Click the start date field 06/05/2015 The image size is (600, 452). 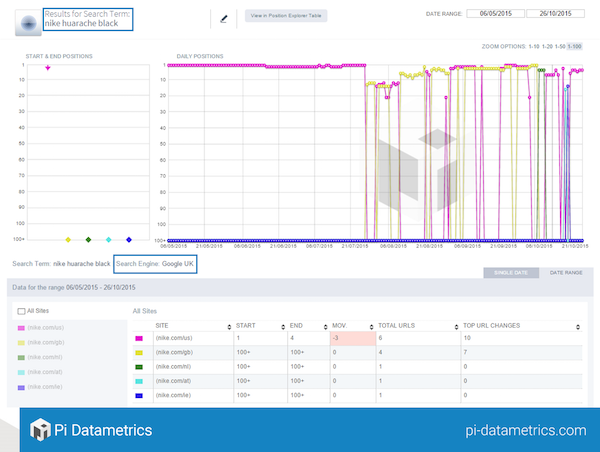tap(496, 13)
